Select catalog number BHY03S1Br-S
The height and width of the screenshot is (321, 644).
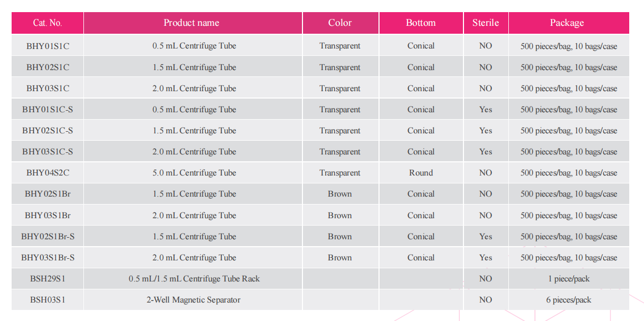[48, 258]
